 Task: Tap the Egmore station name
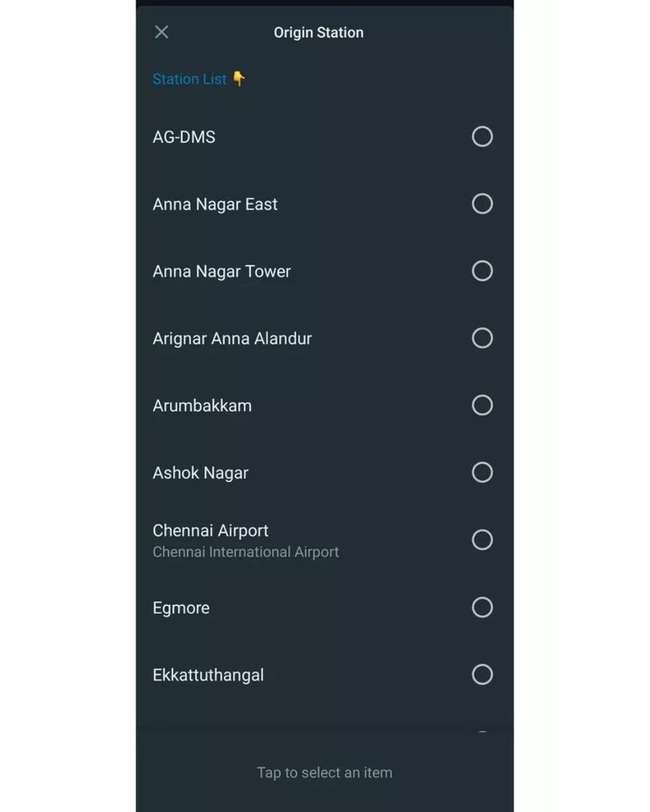click(180, 608)
